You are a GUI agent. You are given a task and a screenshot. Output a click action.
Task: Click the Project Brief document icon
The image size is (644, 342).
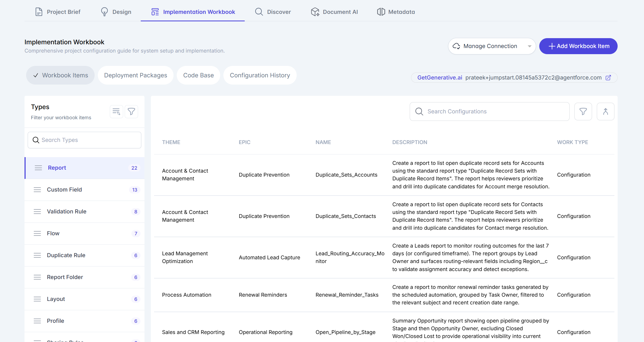click(x=39, y=12)
